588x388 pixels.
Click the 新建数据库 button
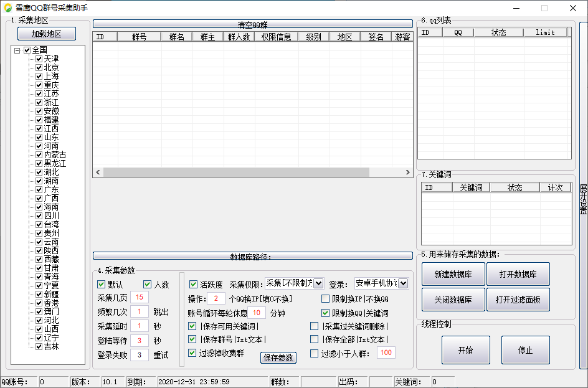(x=453, y=274)
